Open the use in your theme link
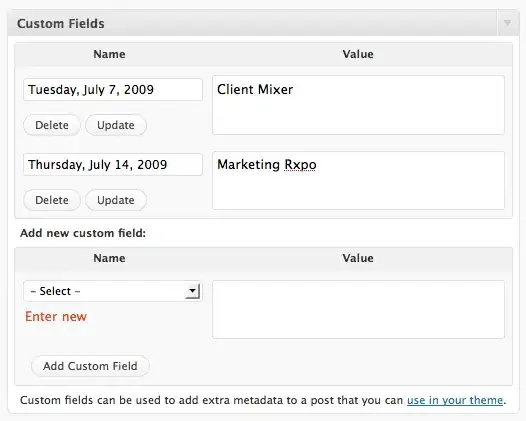 tap(455, 400)
